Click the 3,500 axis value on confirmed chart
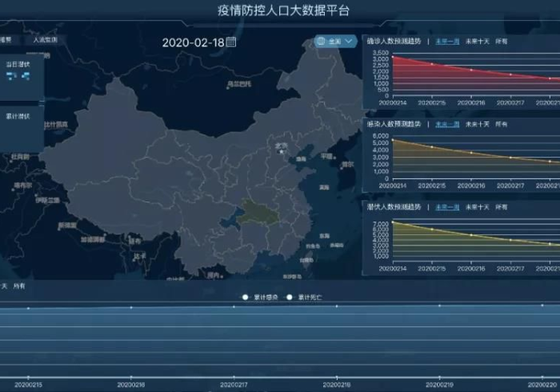Image resolution: width=560 pixels, height=392 pixels. [x=381, y=53]
